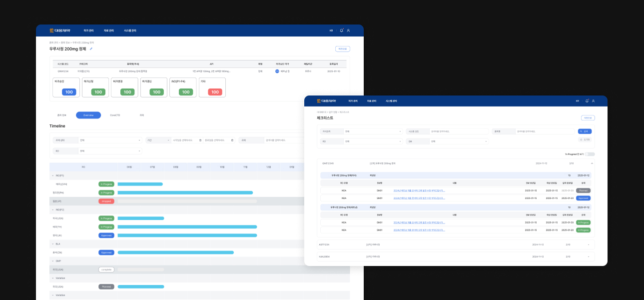Click the blue 100 country badge icon
Screen dimensions: 644x300
point(277,71)
